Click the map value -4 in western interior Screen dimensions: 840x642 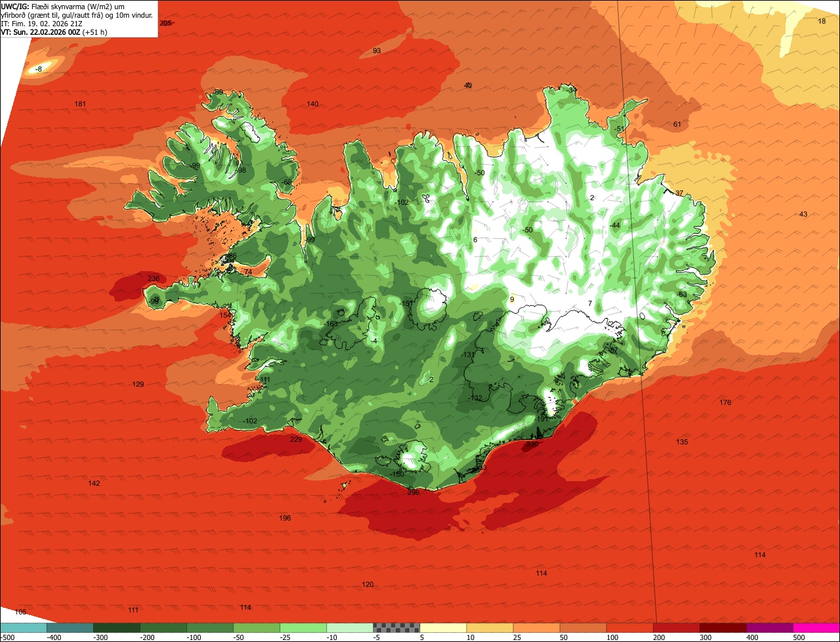click(x=373, y=341)
